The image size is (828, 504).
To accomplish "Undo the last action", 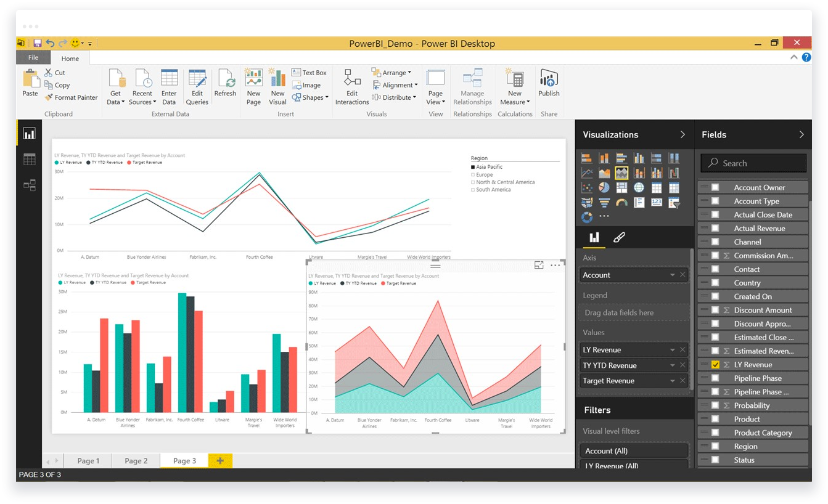I will point(50,43).
